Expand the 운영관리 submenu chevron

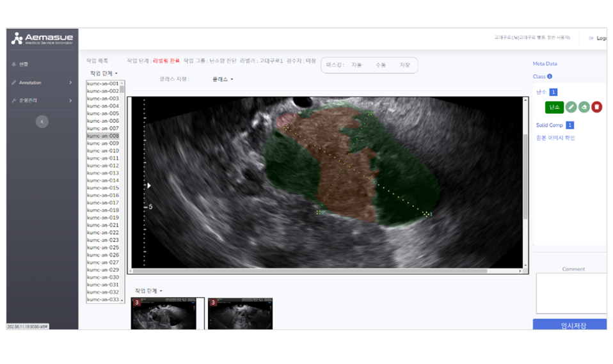(x=70, y=100)
